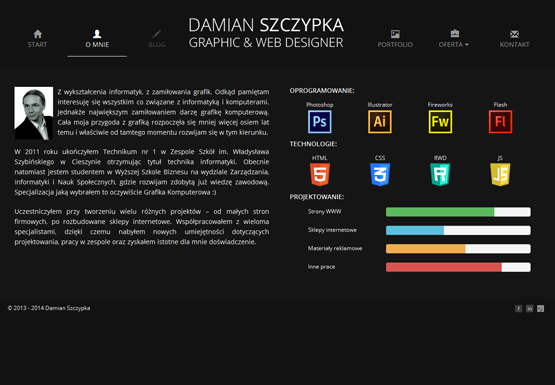
Task: Click the Illustrator Ai icon
Action: 380,122
